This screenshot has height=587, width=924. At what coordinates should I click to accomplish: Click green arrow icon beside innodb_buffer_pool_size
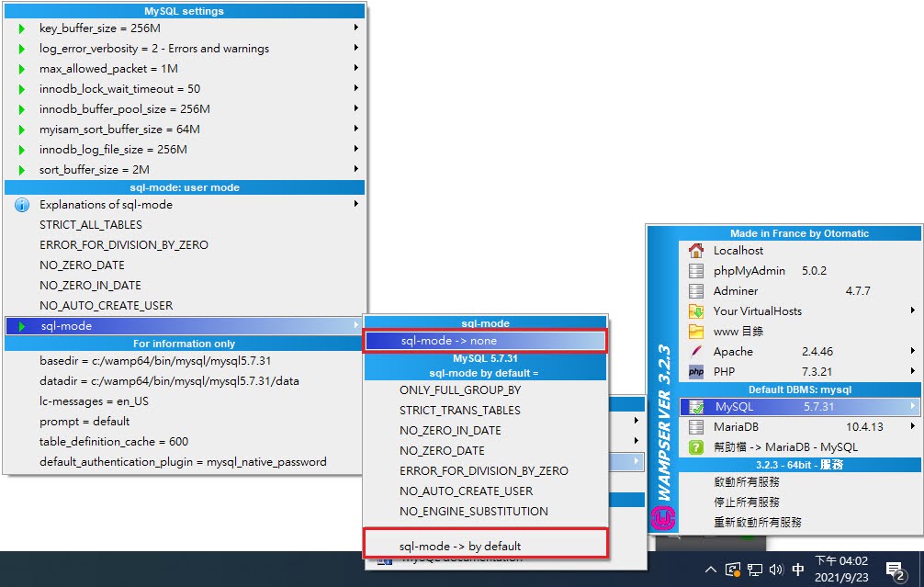22,109
